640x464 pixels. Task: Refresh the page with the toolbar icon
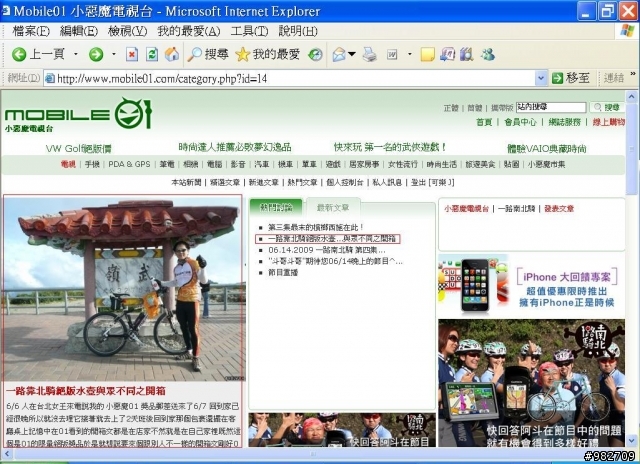pyautogui.click(x=152, y=54)
